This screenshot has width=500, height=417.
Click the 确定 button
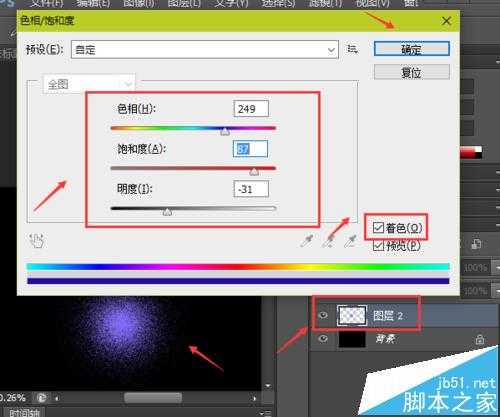click(x=412, y=49)
